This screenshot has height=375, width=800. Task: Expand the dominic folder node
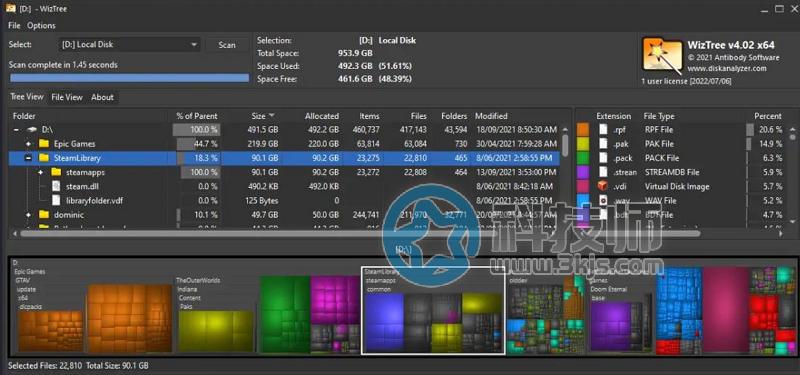coord(29,215)
